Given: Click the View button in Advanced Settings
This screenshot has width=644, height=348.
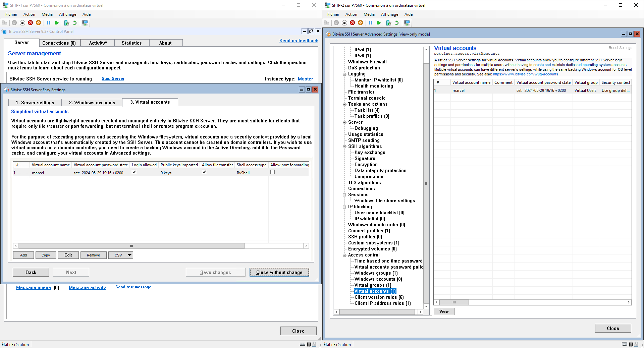Looking at the screenshot, I should tap(444, 311).
